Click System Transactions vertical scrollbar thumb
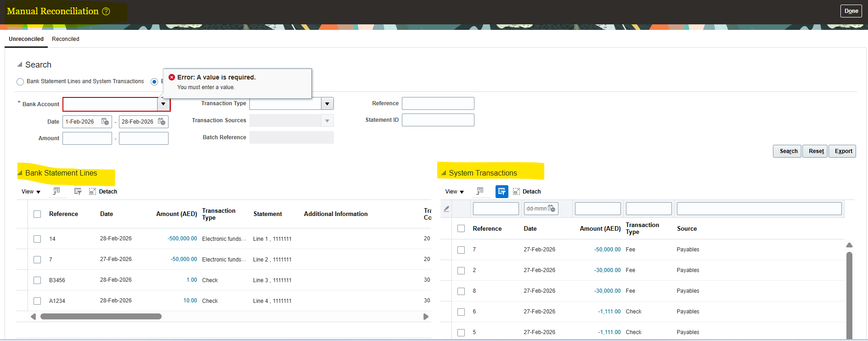Viewport: 868px width, 341px height. click(849, 295)
